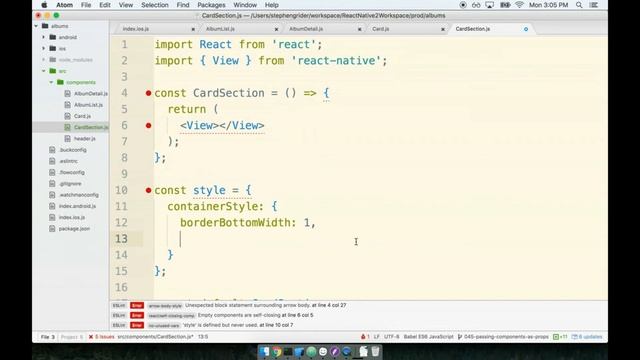Open the Edit menu
The height and width of the screenshot is (360, 640).
point(104,5)
